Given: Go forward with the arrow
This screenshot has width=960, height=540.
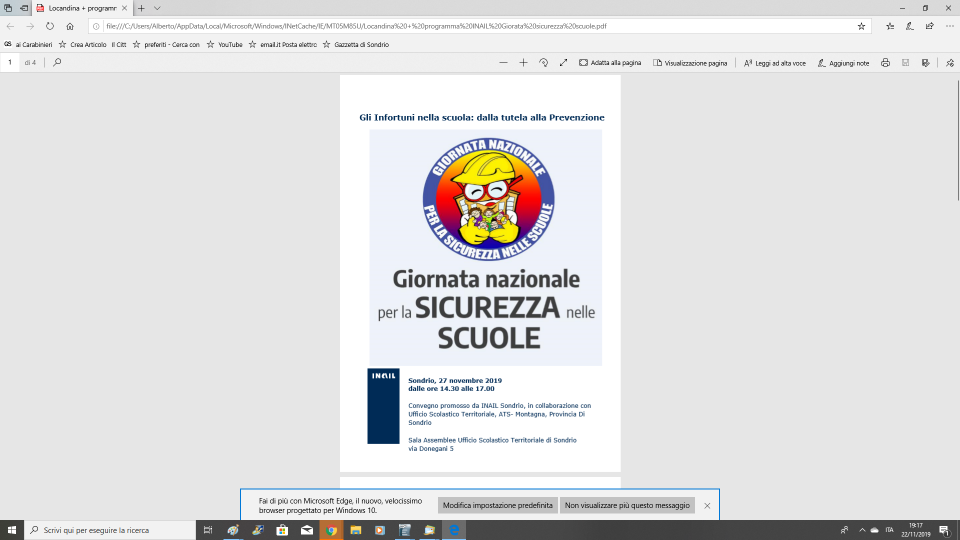Looking at the screenshot, I should pyautogui.click(x=30, y=26).
